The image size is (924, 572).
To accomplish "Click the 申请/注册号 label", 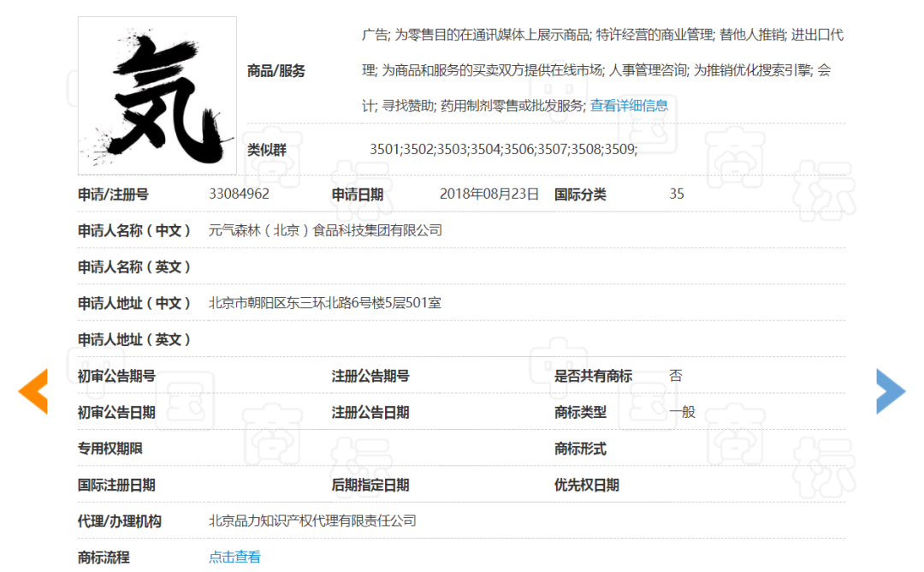I will coord(113,194).
